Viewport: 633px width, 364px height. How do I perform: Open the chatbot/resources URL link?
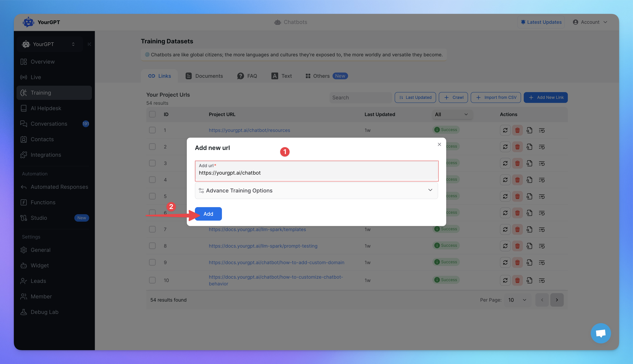click(x=249, y=130)
